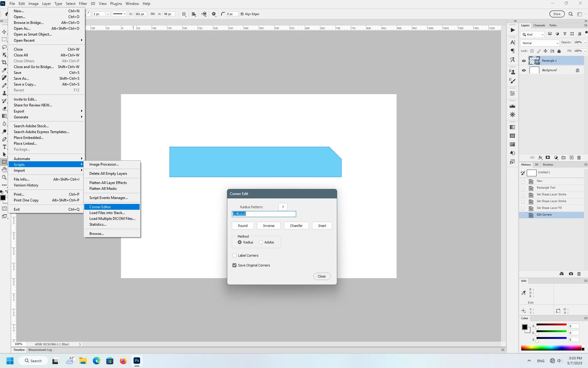Viewport: 588px width, 368px height.
Task: Open the search magnifier icon top right
Action: [571, 14]
